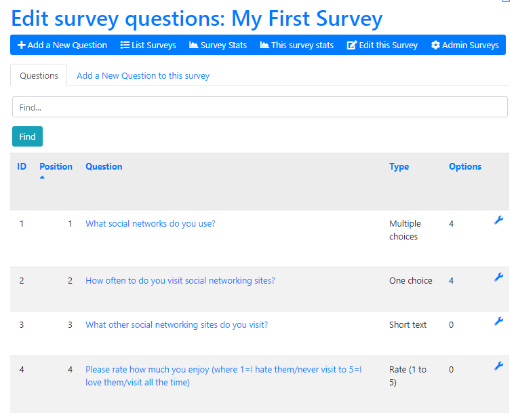
Task: Open wrench actions for question 2
Action: pyautogui.click(x=498, y=277)
